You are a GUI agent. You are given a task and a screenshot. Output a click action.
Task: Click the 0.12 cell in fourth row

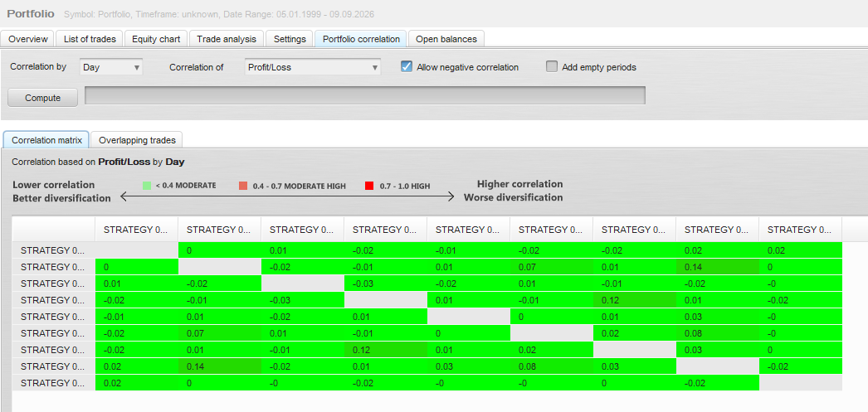click(x=634, y=300)
